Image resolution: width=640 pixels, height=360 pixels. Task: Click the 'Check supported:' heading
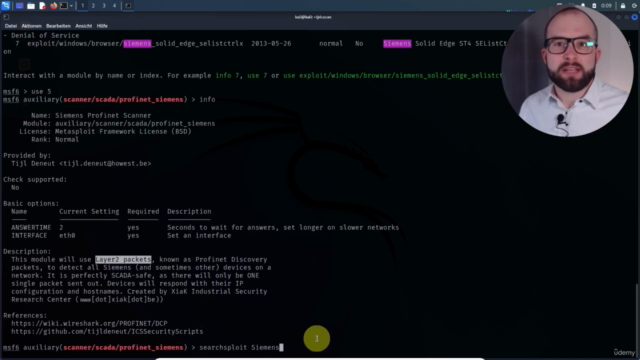35,179
